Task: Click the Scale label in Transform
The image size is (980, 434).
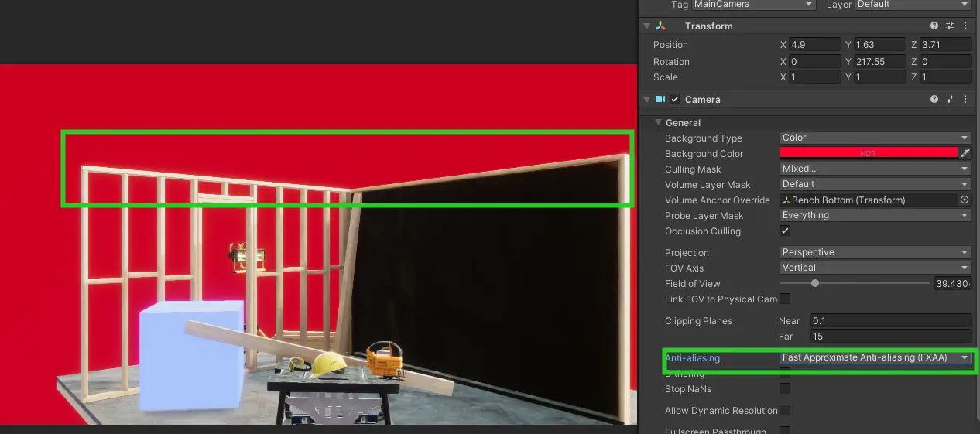Action: (666, 77)
